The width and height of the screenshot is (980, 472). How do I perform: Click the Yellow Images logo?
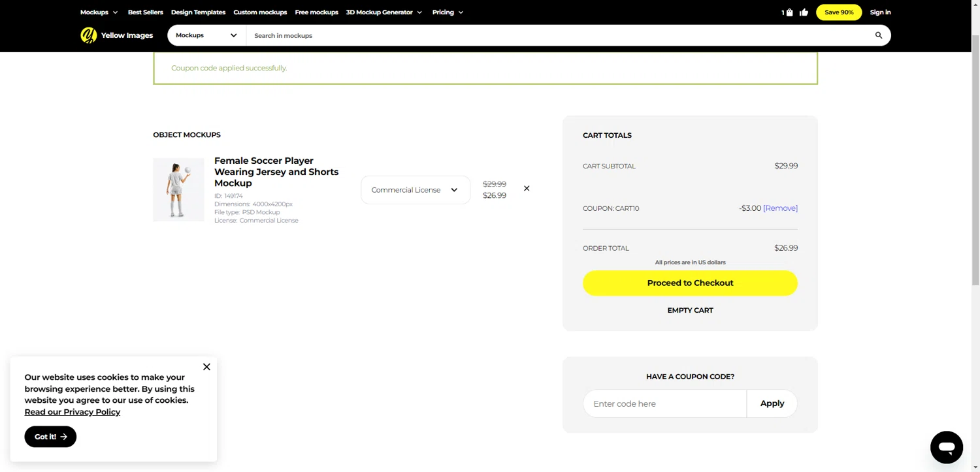point(117,35)
